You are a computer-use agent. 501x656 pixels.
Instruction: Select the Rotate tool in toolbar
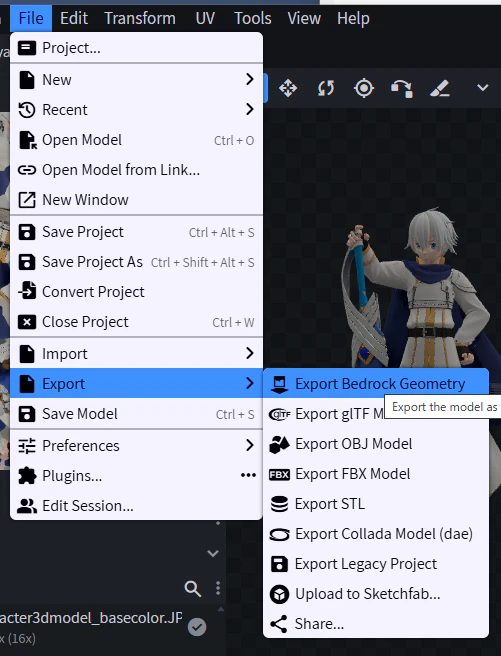point(326,88)
